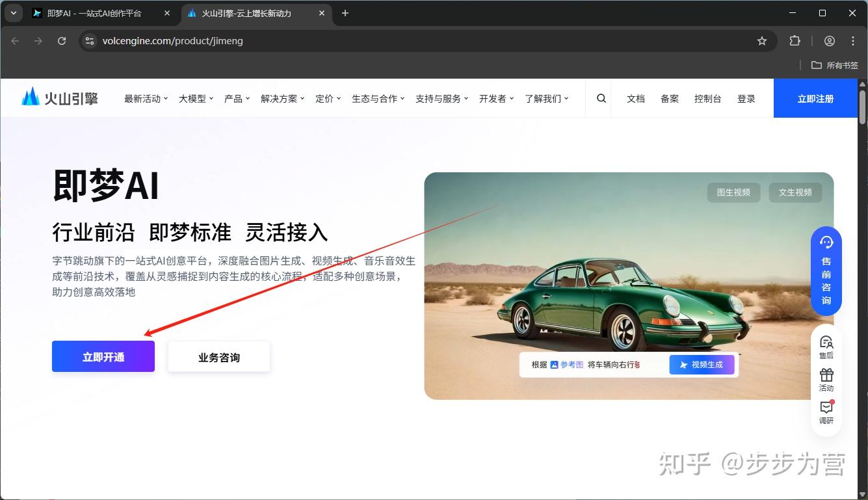Bookmark this page with the star icon
868x500 pixels.
762,41
